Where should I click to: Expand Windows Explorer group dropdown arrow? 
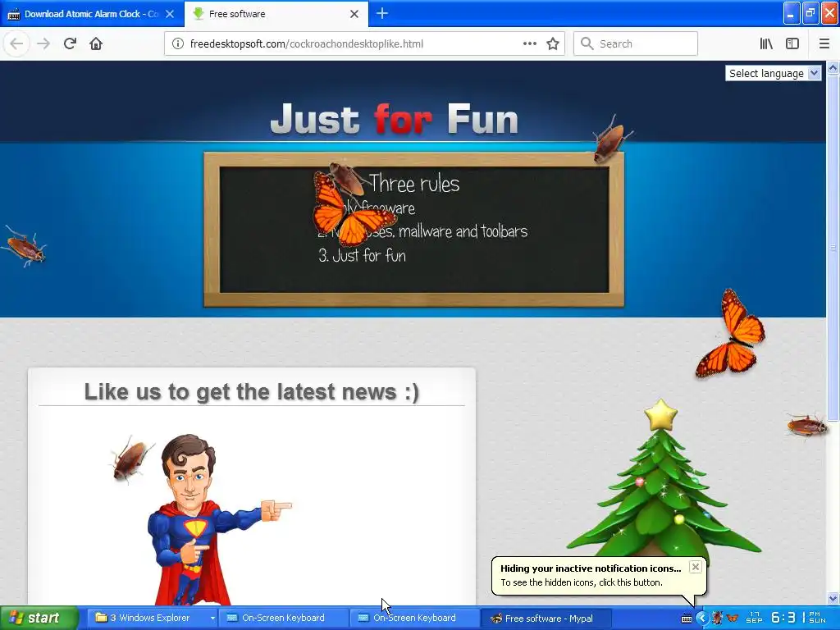212,618
